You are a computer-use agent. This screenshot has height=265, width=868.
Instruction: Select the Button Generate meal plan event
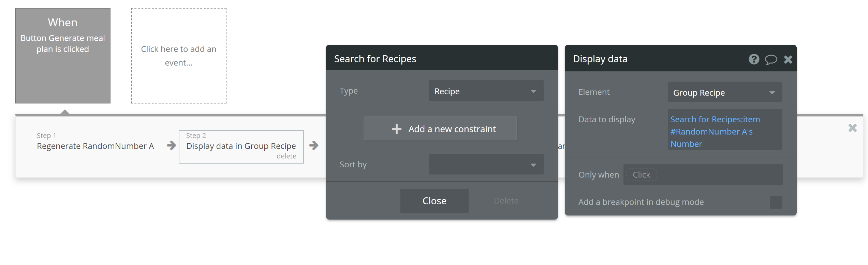(x=63, y=56)
